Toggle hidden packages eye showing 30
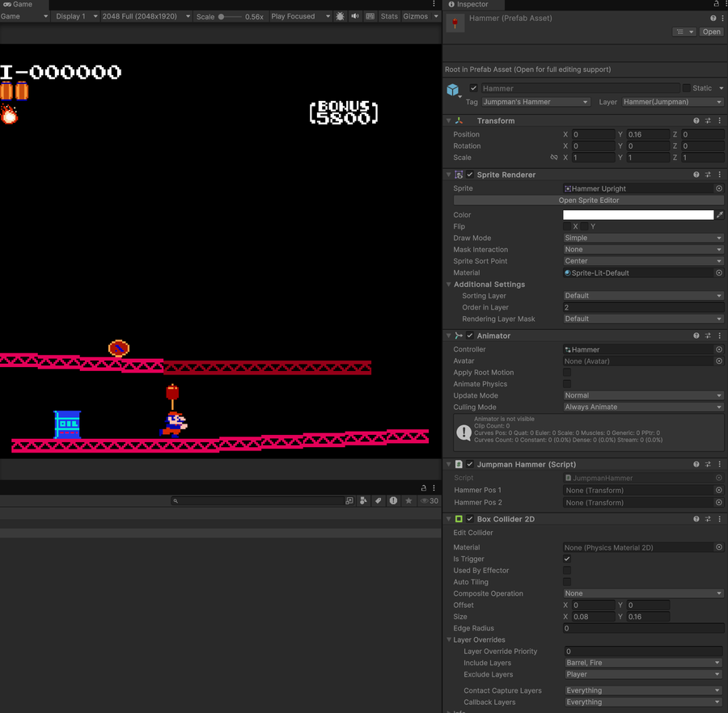The height and width of the screenshot is (713, 728). [430, 500]
